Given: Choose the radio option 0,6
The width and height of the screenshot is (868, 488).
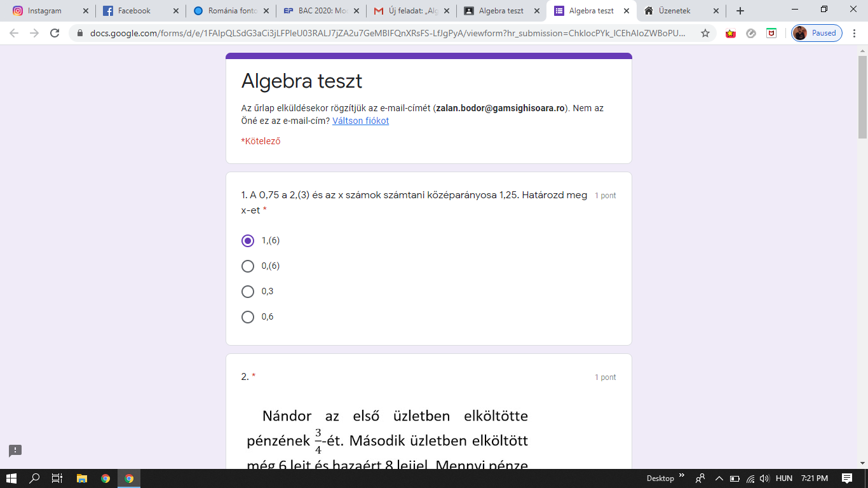Looking at the screenshot, I should click(248, 317).
